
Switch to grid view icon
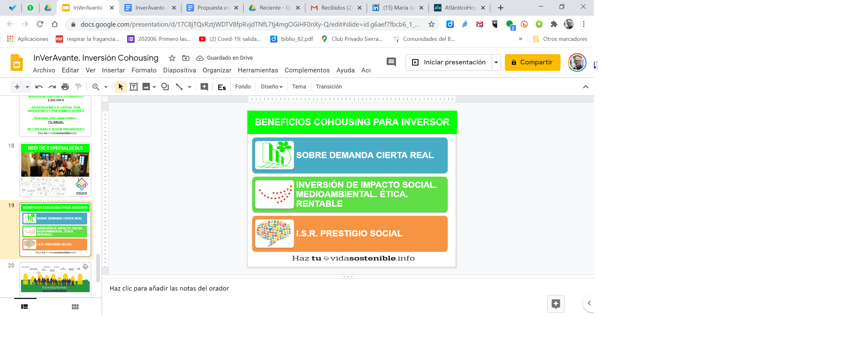click(75, 306)
